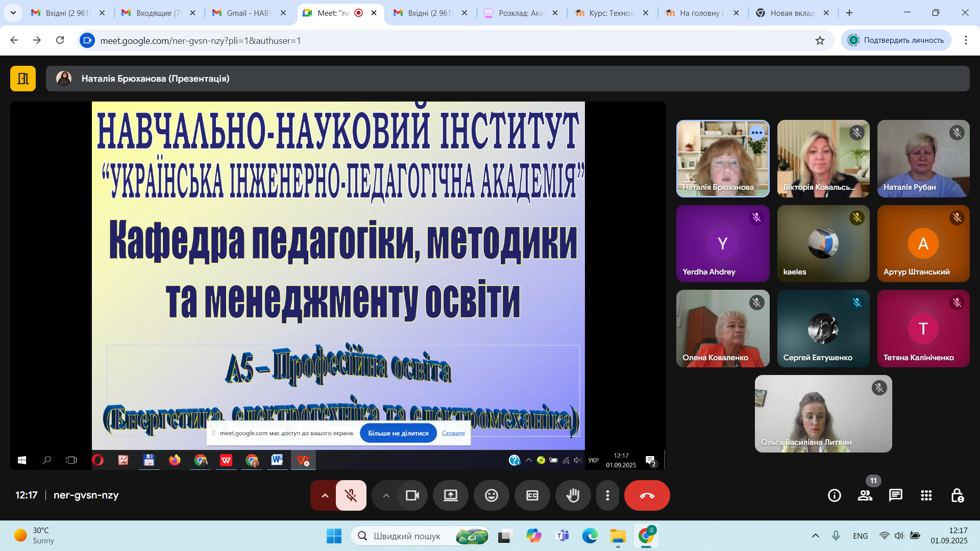Click the Вікторія Ковальсь... video tile
Image resolution: width=980 pixels, height=551 pixels.
click(x=823, y=159)
